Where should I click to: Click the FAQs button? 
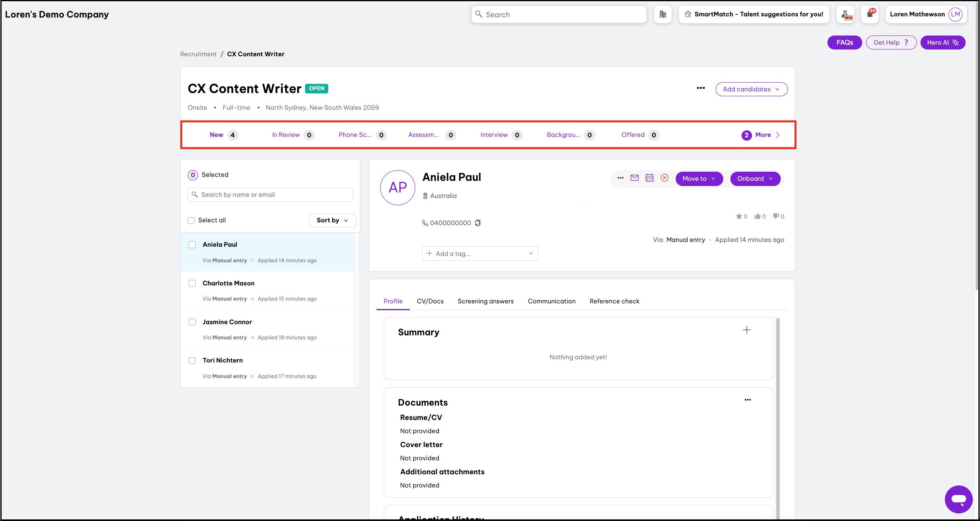pyautogui.click(x=845, y=43)
